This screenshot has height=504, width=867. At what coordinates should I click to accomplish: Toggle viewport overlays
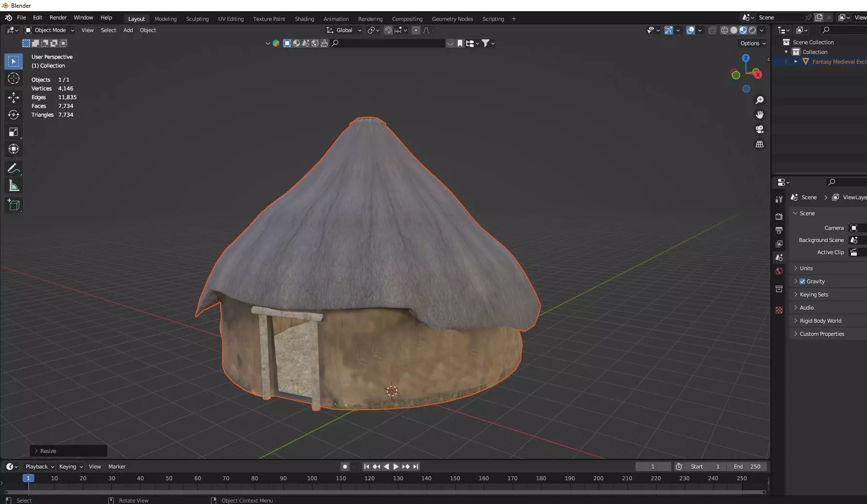[691, 30]
